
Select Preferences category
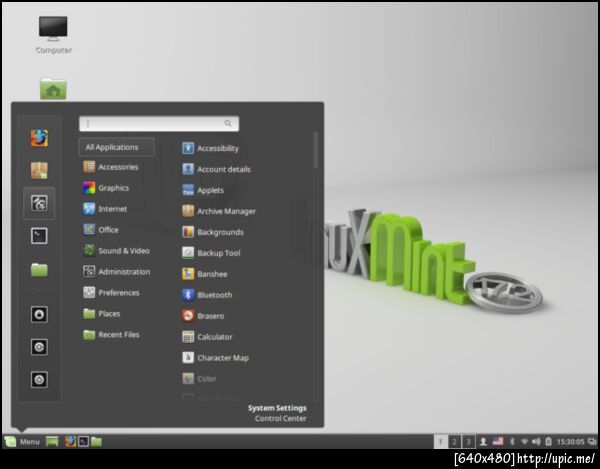111,293
